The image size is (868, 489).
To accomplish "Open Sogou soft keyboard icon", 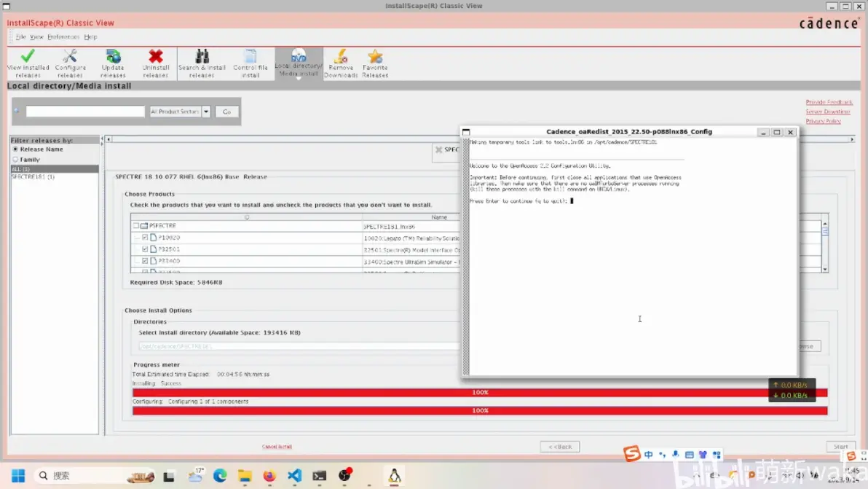I will pos(689,455).
